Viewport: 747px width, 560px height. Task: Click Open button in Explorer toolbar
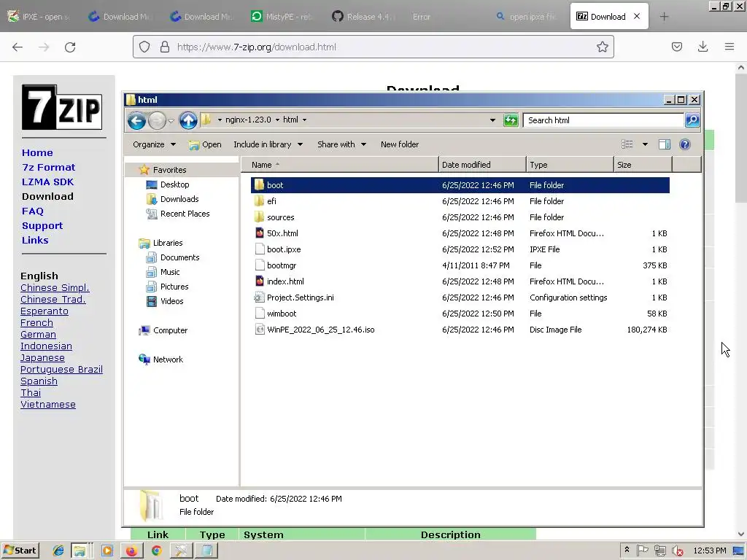205,144
